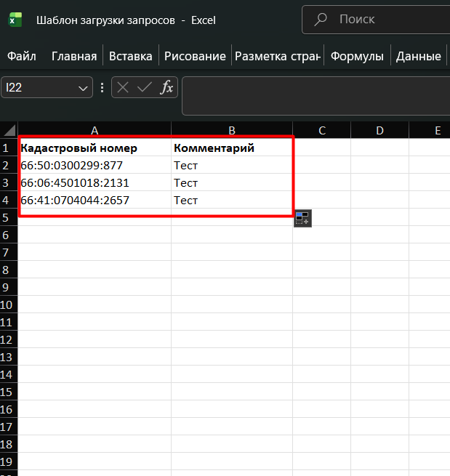This screenshot has width=450, height=476.
Task: Select column D header
Action: tap(380, 130)
